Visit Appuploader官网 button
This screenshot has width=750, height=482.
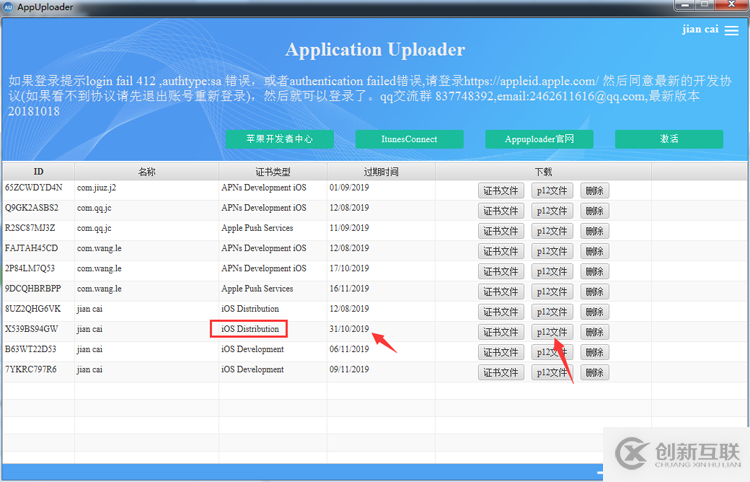click(540, 139)
